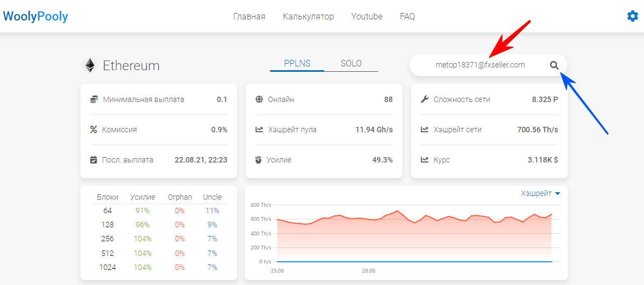644x285 pixels.
Task: Click the pool hashrate 11.94 Gh/s
Action: pos(374,130)
